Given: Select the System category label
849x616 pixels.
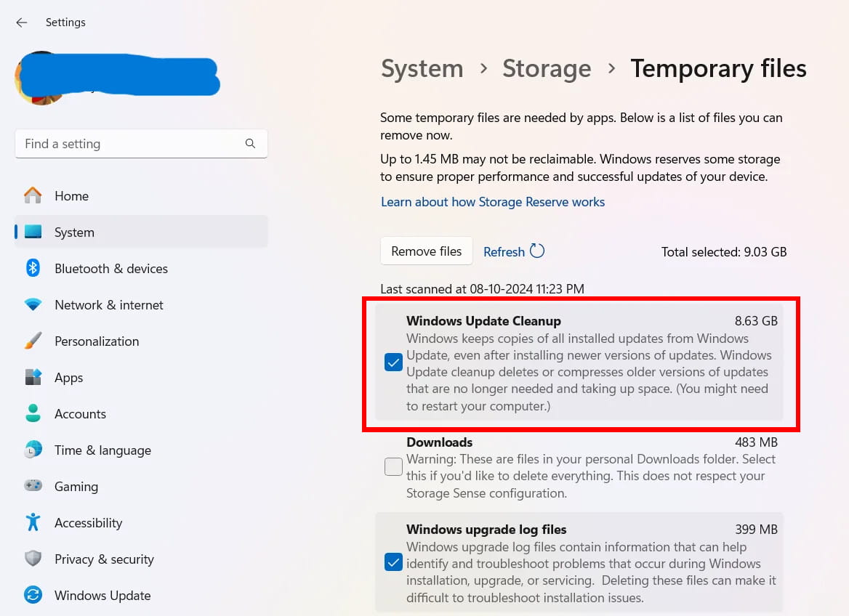Looking at the screenshot, I should [x=74, y=232].
